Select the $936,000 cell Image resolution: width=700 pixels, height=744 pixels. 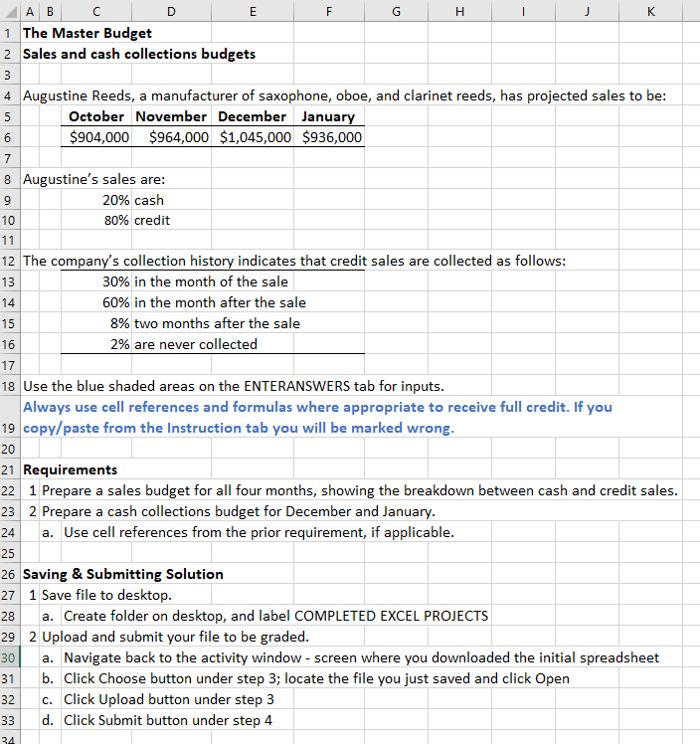(x=329, y=137)
